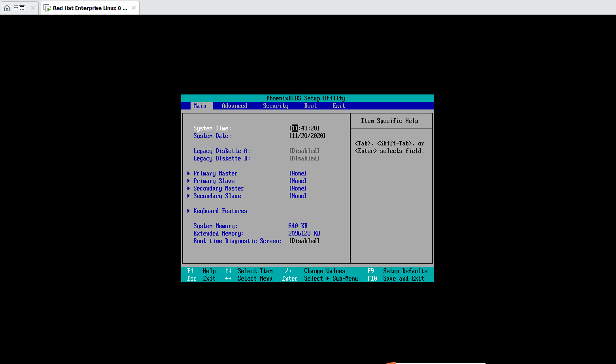Click the System Date label

212,136
